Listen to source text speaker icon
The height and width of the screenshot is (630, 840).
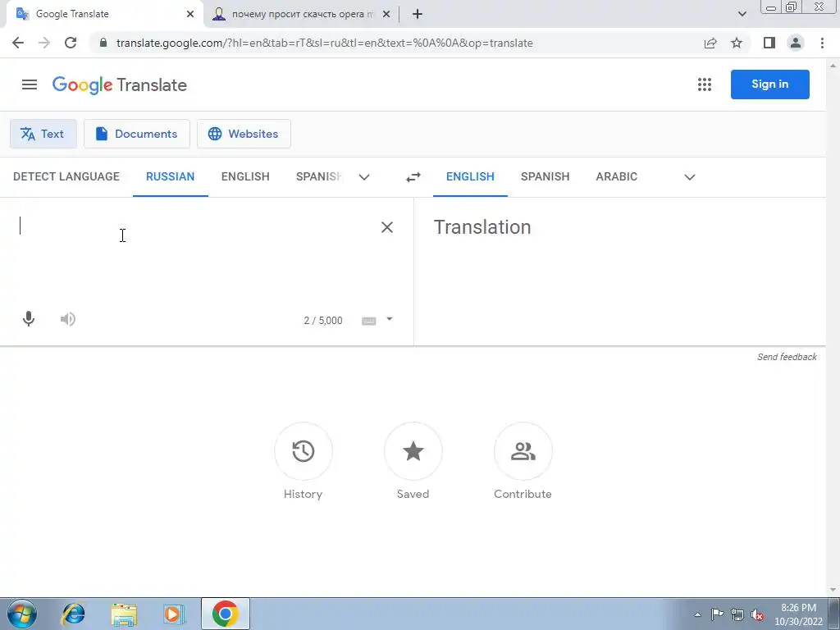[67, 319]
